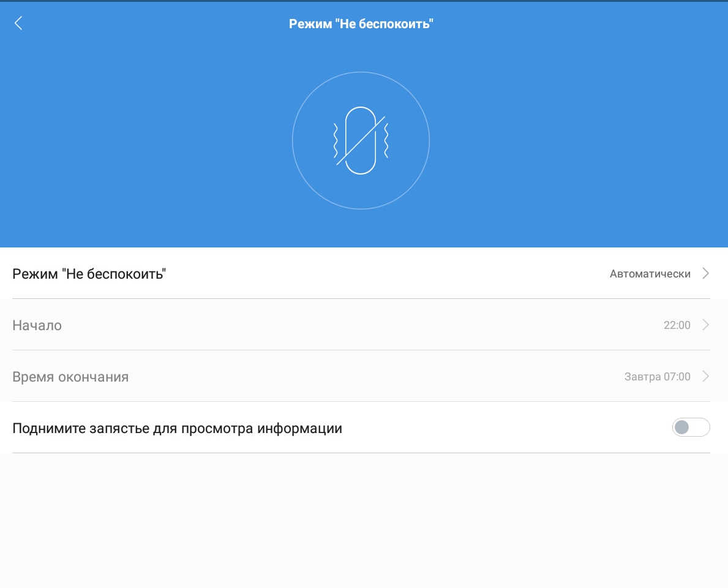Viewport: 728px width, 588px height.
Task: Expand the chevron next to Завтра 07:00
Action: [x=705, y=377]
